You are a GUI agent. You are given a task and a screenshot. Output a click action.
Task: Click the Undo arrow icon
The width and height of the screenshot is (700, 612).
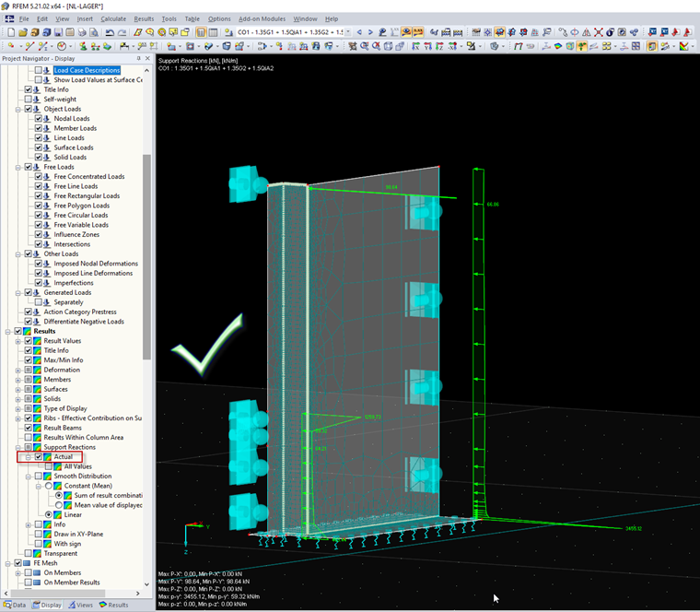[110, 32]
